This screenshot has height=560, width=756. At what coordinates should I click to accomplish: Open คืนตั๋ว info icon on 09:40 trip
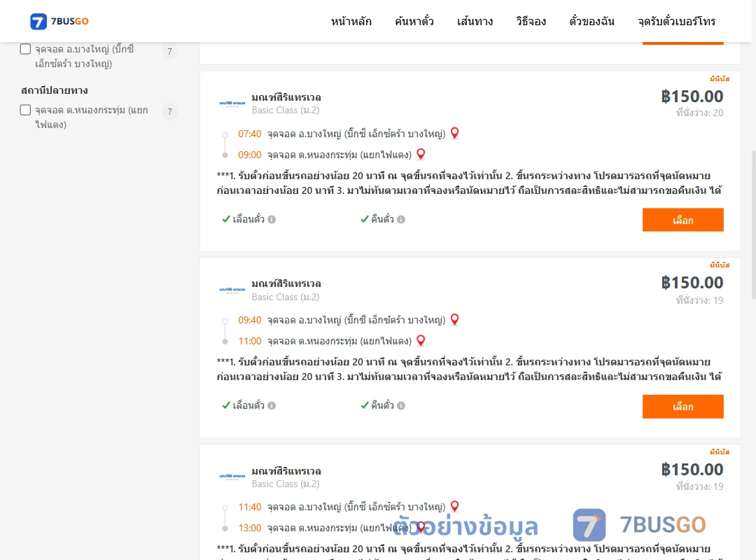401,406
